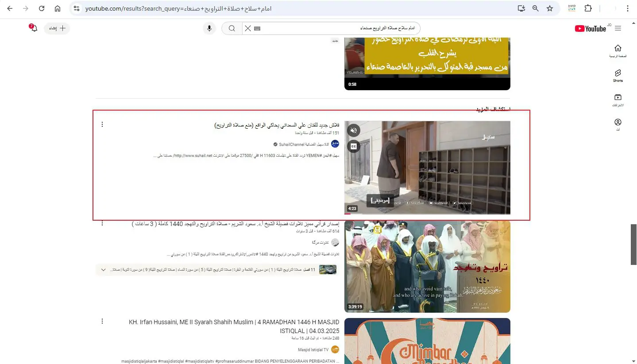
Task: Open the Saud Al-Shuraim 1440 video title
Action: (235, 224)
